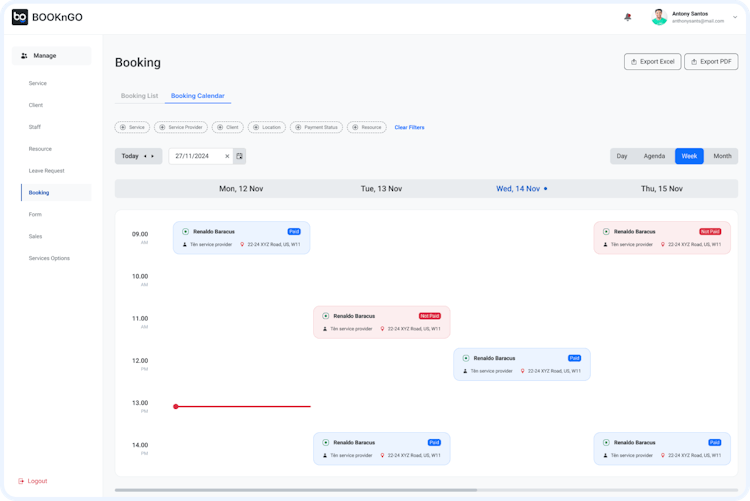The width and height of the screenshot is (750, 501).
Task: Open the Service Provider filter
Action: point(181,127)
